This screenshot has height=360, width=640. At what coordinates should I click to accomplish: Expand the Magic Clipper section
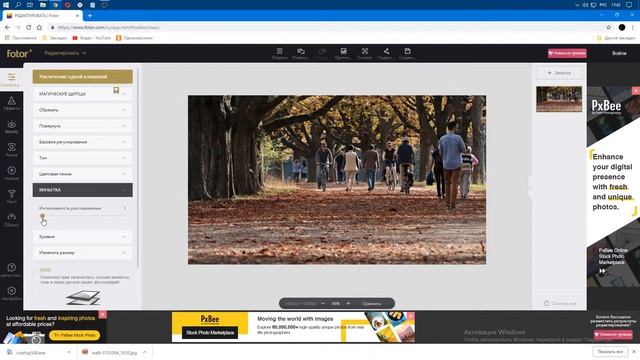point(82,93)
